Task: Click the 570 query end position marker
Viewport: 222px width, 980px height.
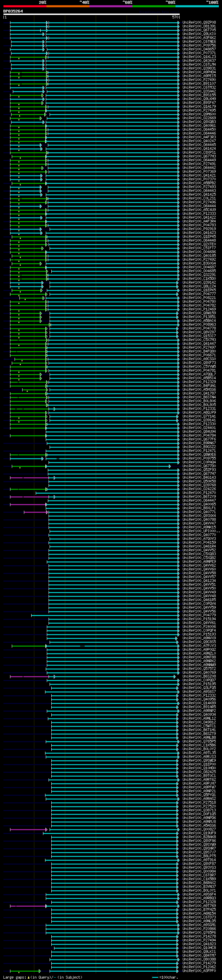Action: [x=175, y=17]
